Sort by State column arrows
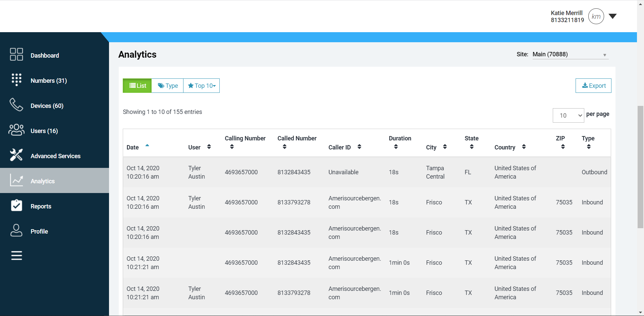 coord(472,147)
